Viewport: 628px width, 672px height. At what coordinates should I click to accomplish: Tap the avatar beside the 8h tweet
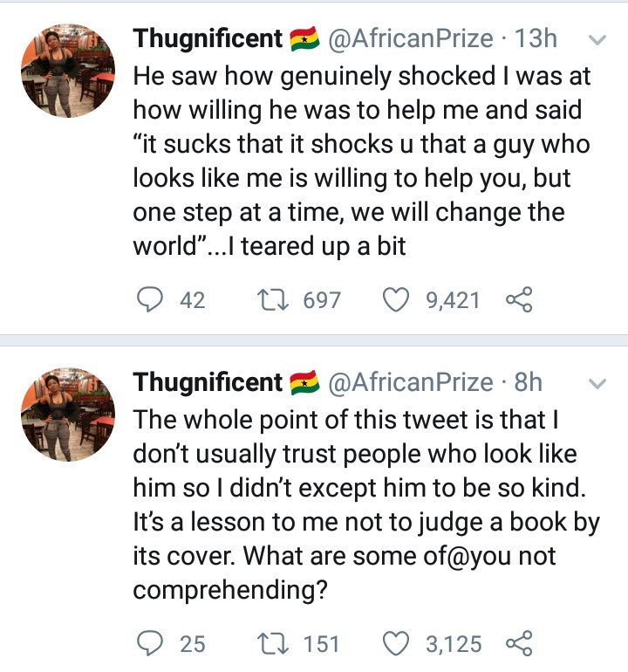67,415
